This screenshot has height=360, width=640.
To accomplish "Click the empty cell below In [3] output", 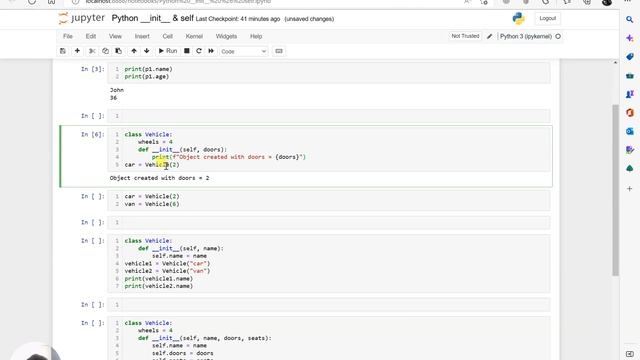I will (329, 116).
